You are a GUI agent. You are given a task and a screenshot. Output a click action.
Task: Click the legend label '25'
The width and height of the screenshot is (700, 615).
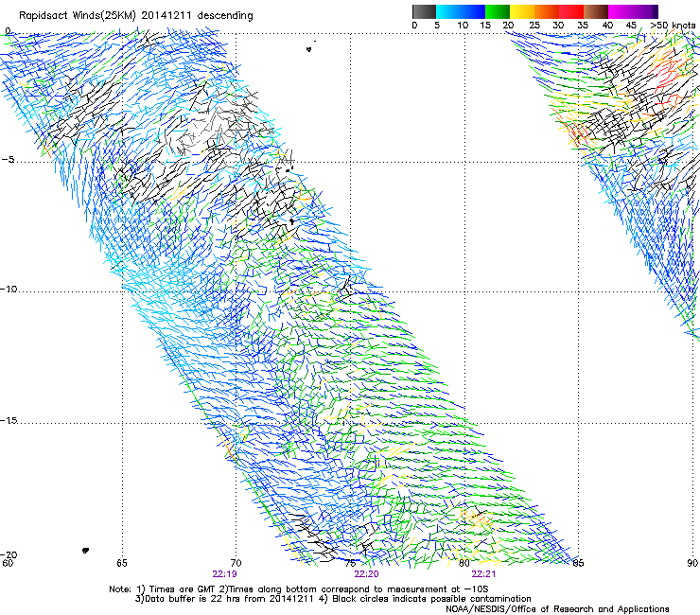point(534,26)
